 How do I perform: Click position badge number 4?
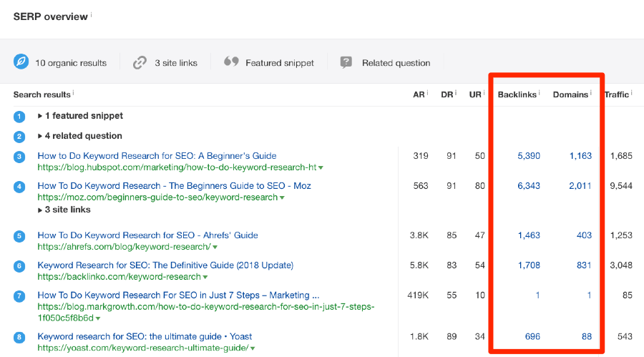click(x=19, y=187)
